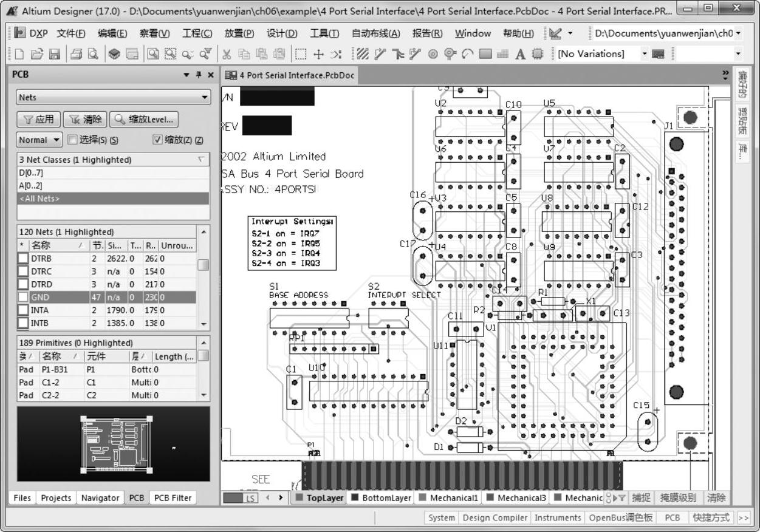Image resolution: width=760 pixels, height=532 pixels.
Task: Click the Zoom to fit document icon
Action: point(153,54)
